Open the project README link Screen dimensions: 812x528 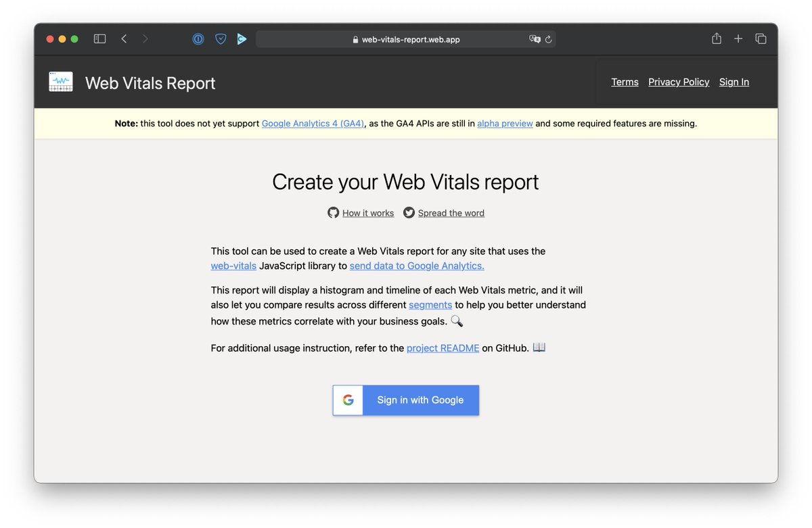tap(443, 348)
